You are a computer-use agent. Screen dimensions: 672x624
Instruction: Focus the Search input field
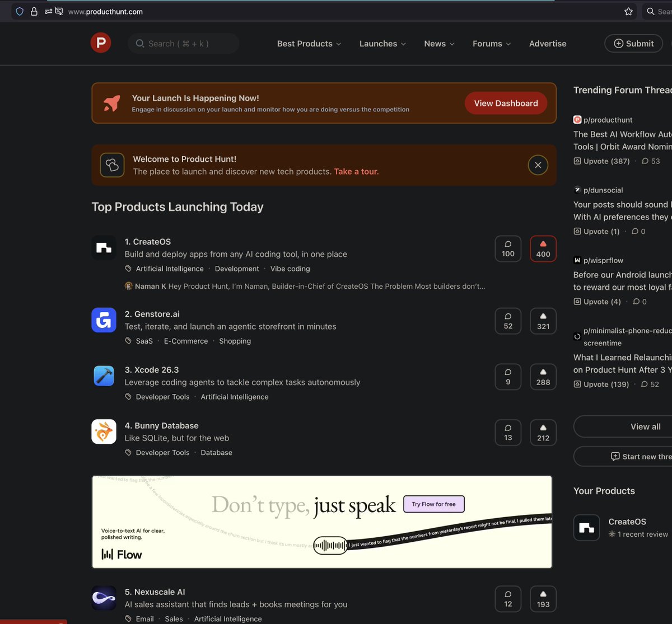184,44
